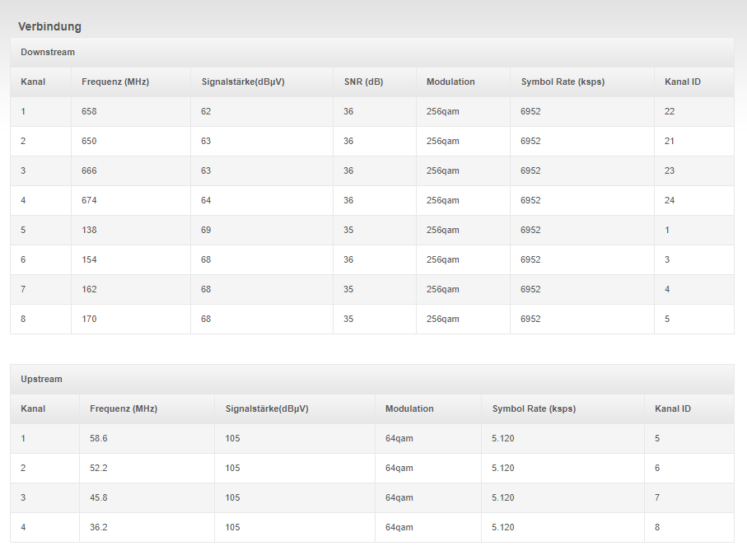This screenshot has width=747, height=560.
Task: Click signal strength value 69
Action: pyautogui.click(x=206, y=230)
